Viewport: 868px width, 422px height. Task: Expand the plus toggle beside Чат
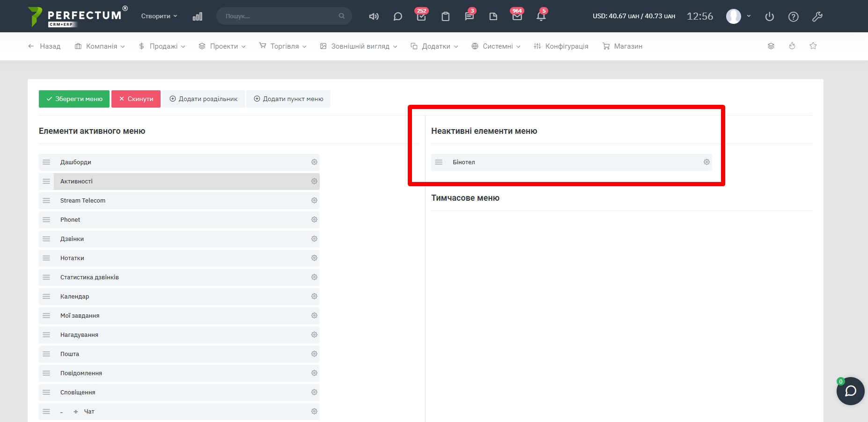pyautogui.click(x=75, y=412)
